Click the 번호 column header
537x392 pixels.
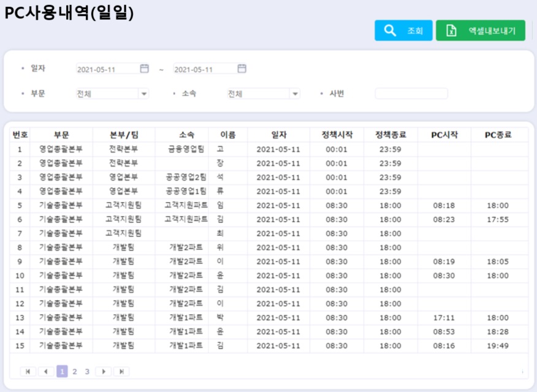(20, 135)
